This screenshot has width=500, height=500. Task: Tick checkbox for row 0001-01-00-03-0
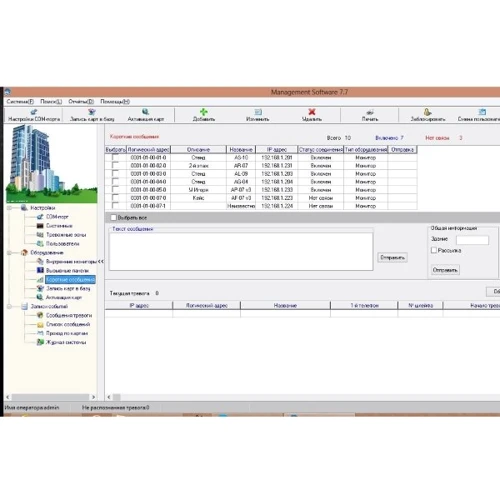click(115, 173)
